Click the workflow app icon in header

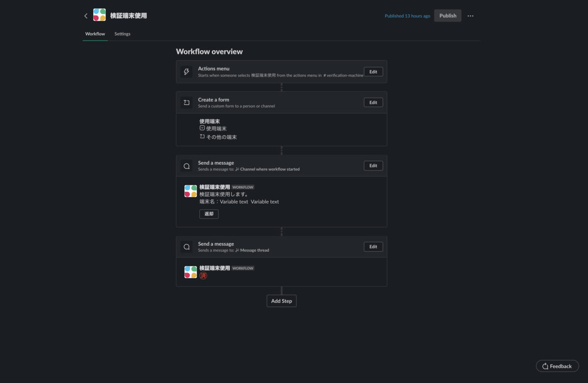[x=99, y=15]
